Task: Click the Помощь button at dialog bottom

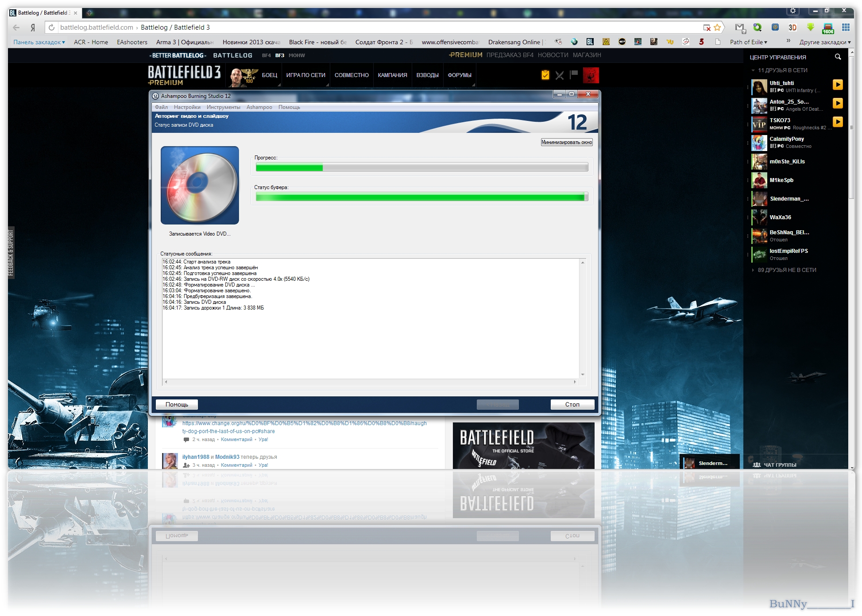Action: [x=177, y=404]
